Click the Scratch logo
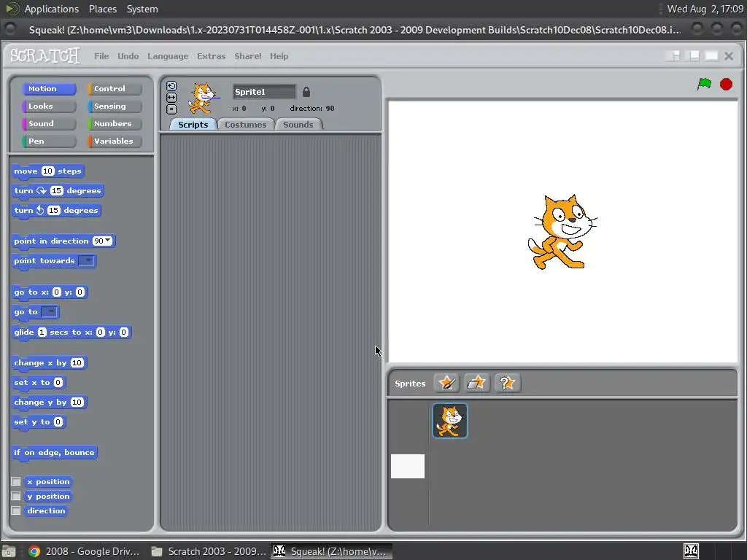Image resolution: width=747 pixels, height=560 pixels. 44,55
